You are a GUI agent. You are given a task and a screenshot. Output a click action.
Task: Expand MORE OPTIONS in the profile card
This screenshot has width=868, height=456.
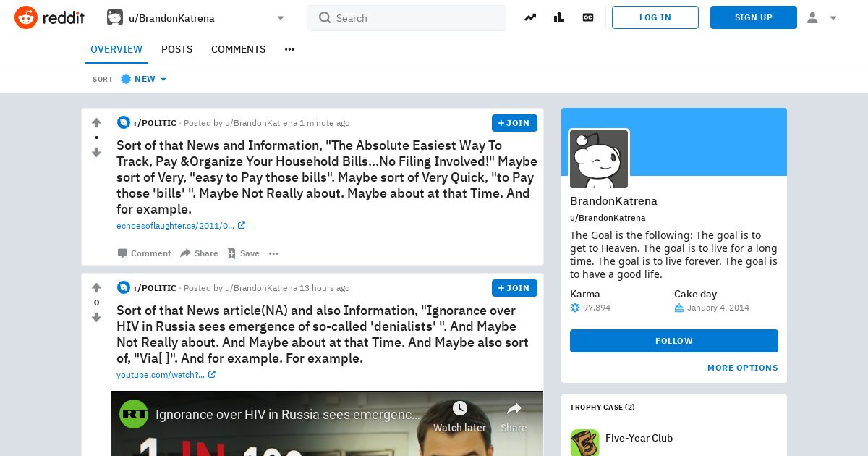pyautogui.click(x=743, y=368)
